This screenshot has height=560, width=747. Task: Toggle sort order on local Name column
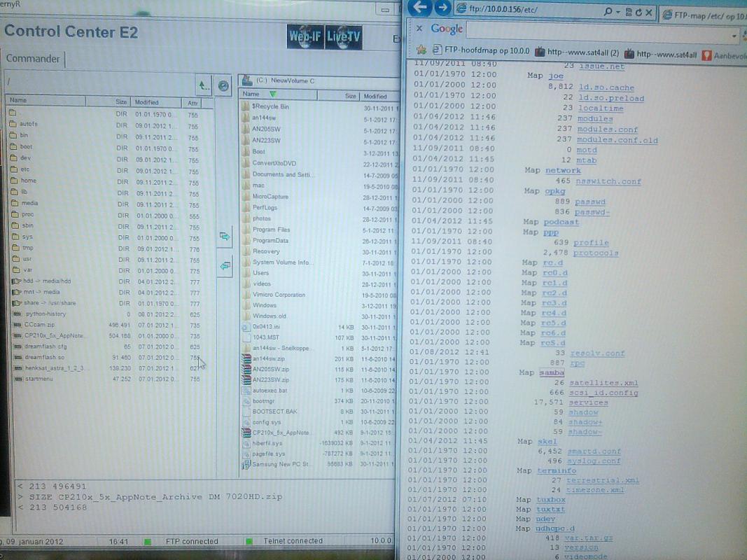coord(278,94)
